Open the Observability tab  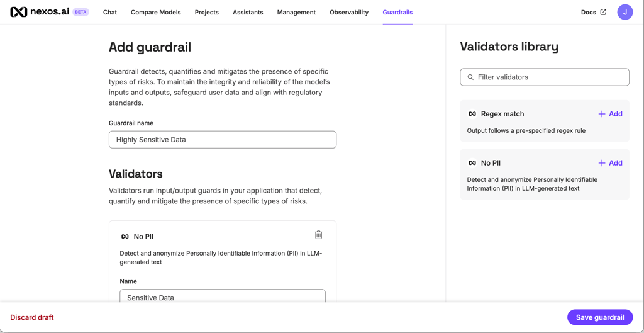[x=349, y=13]
